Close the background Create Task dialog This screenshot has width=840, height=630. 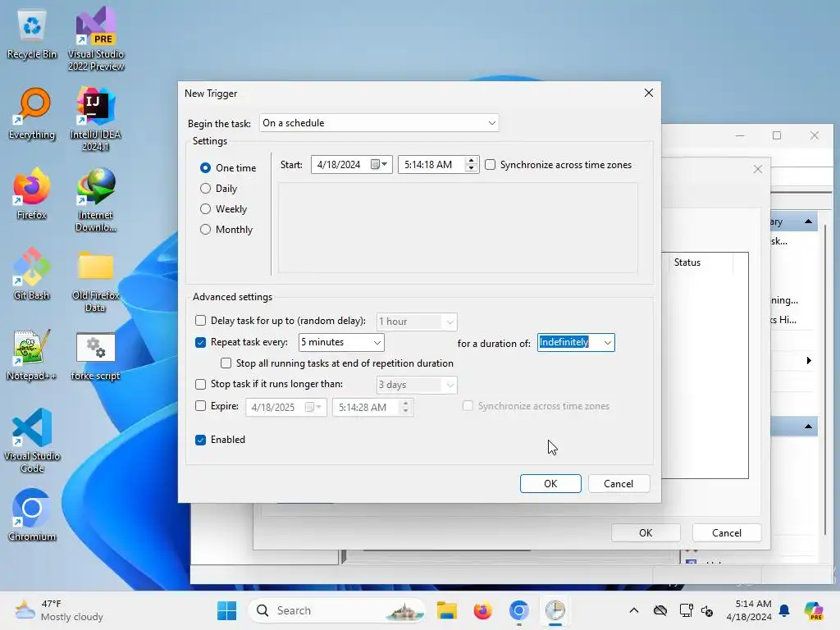pyautogui.click(x=757, y=169)
